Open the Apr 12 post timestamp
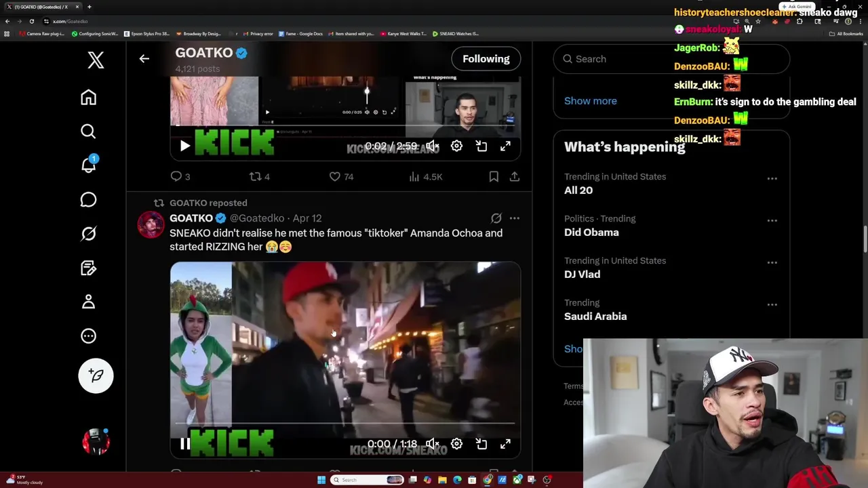The image size is (868, 488). pos(307,218)
